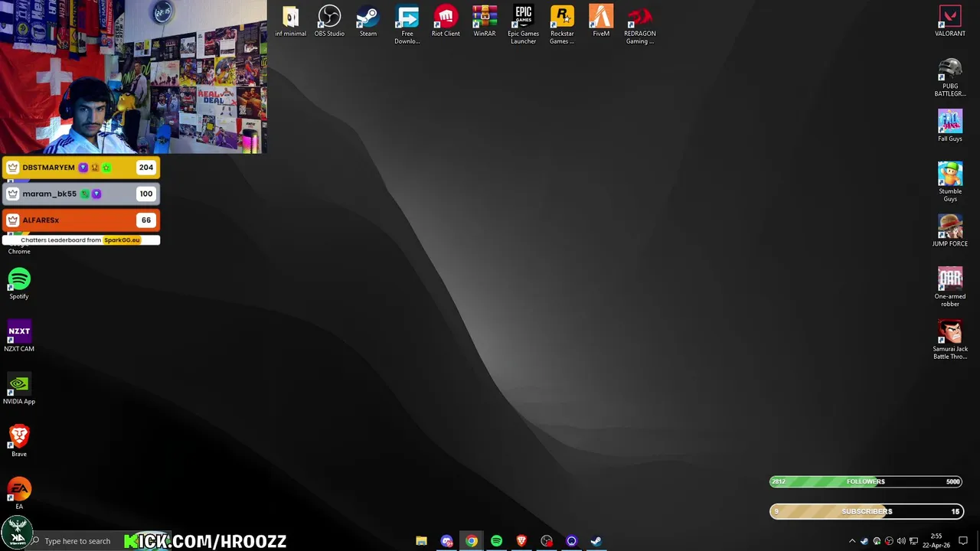Open the notification center
The height and width of the screenshot is (551, 980).
963,541
